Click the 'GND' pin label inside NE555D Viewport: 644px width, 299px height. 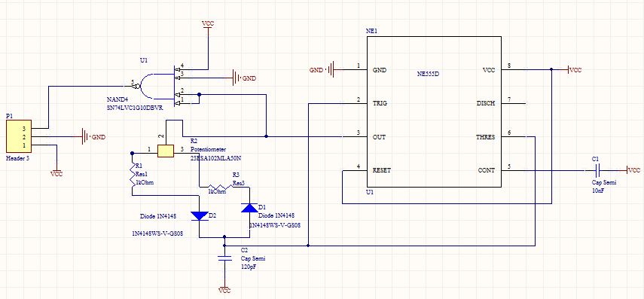[379, 70]
